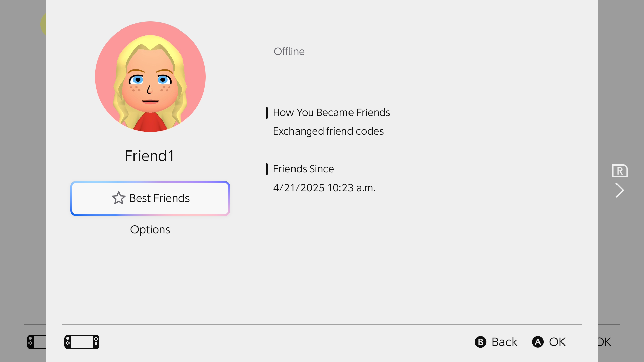Screen dimensions: 644x362
Task: Open the Options menu for Friend1
Action: [150, 230]
